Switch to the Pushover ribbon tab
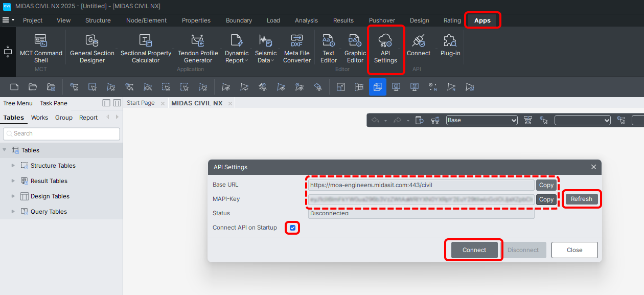 tap(382, 20)
